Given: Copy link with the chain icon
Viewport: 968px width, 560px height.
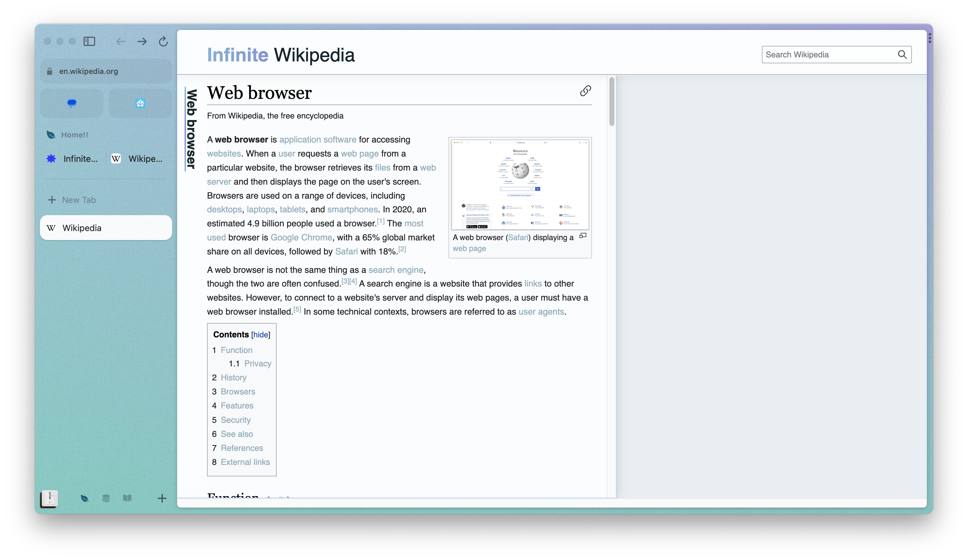Looking at the screenshot, I should (585, 91).
